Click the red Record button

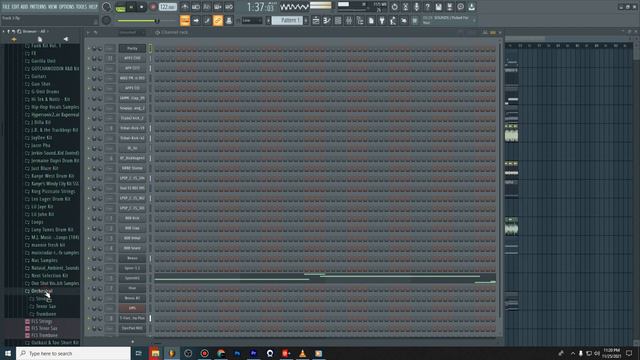(153, 7)
